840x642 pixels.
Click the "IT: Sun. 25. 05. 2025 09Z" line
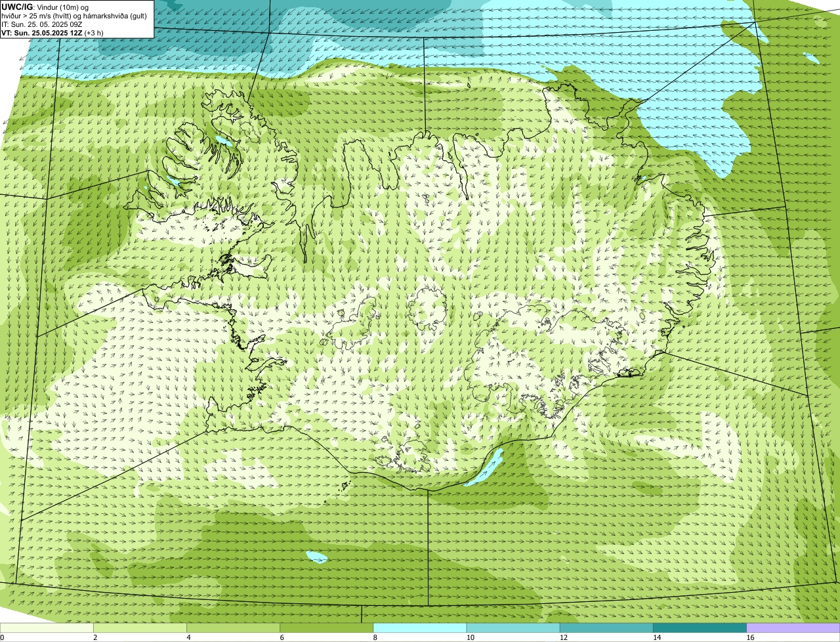coord(42,24)
